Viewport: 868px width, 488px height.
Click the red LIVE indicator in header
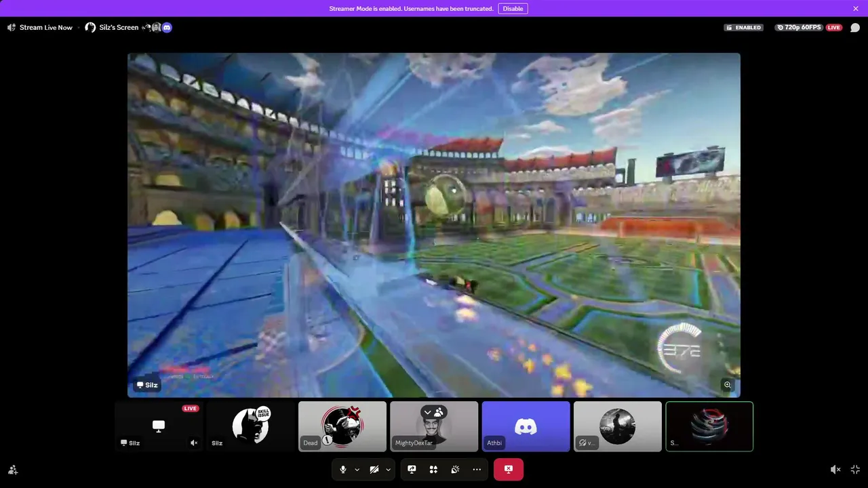click(834, 28)
